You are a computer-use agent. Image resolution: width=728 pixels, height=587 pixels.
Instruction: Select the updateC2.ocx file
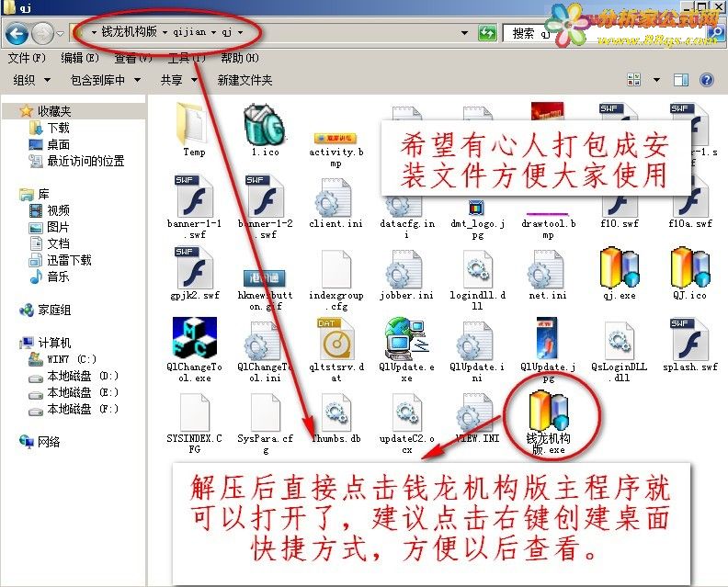click(x=406, y=423)
